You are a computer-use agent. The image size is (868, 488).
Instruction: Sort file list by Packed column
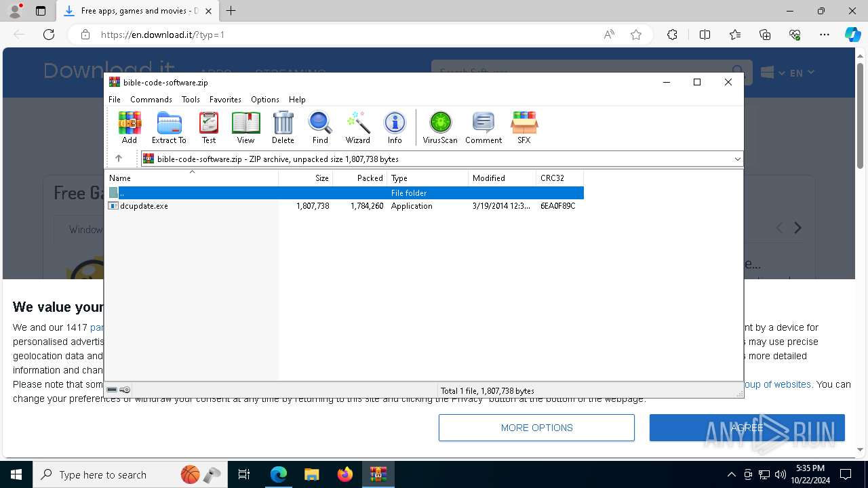[359, 178]
